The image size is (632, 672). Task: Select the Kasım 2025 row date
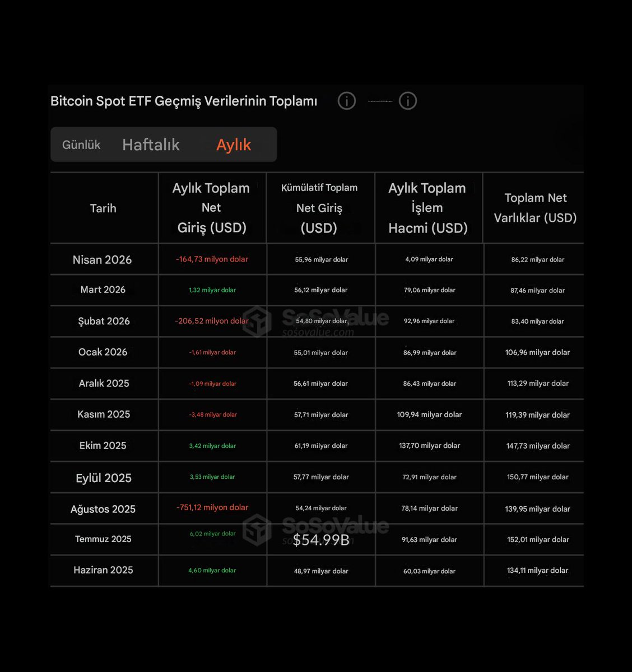(x=104, y=414)
